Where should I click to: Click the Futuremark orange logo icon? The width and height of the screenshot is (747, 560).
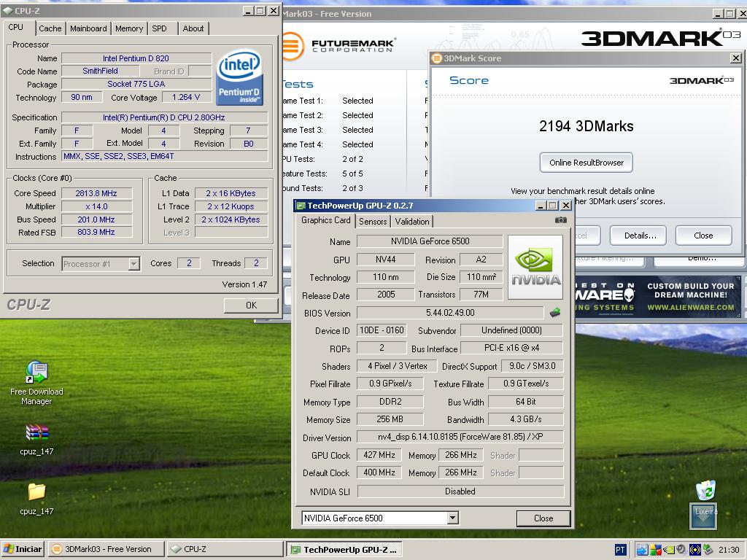tap(293, 46)
